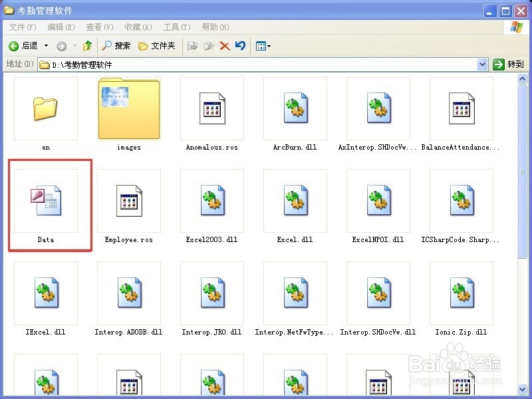
Task: Minimize the 考勤管理软件 window
Action: [x=489, y=11]
